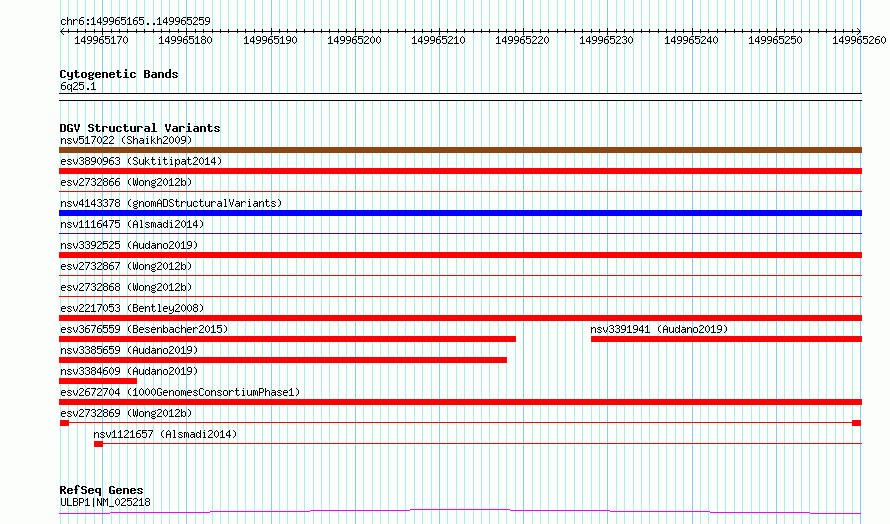Screen dimensions: 890x524
Task: Click the red nsv3392525 variant bar
Action: [460, 255]
